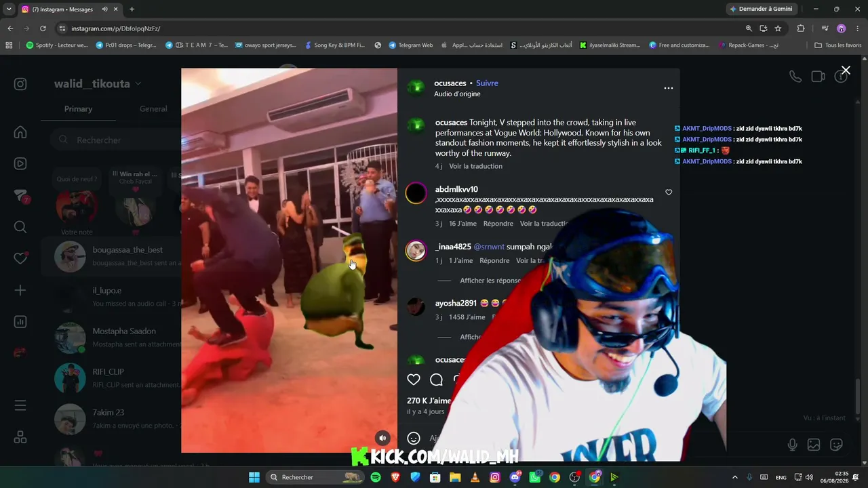The width and height of the screenshot is (868, 488).
Task: Go back with the browser back arrow
Action: point(10,28)
